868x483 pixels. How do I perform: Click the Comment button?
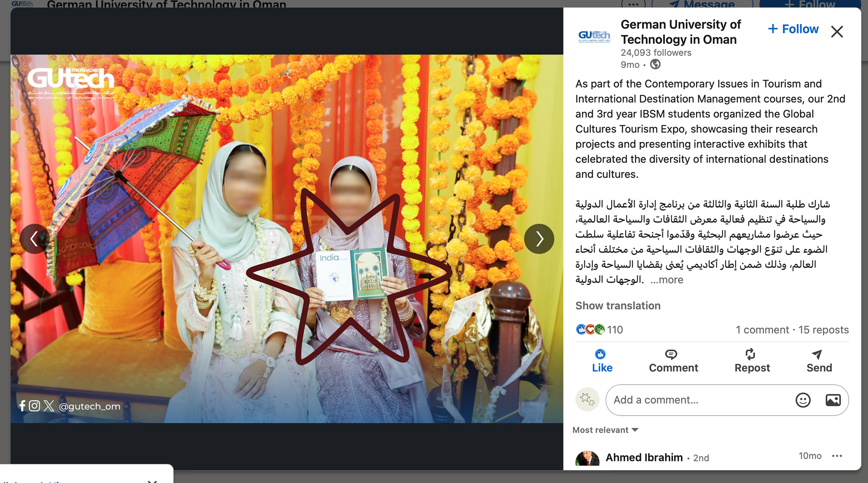[673, 361]
